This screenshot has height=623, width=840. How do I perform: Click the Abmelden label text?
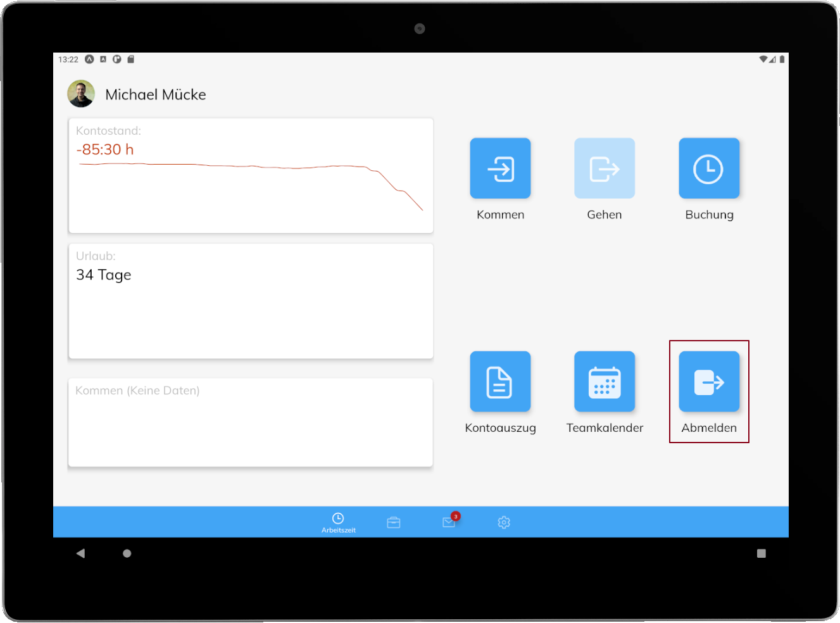click(709, 428)
